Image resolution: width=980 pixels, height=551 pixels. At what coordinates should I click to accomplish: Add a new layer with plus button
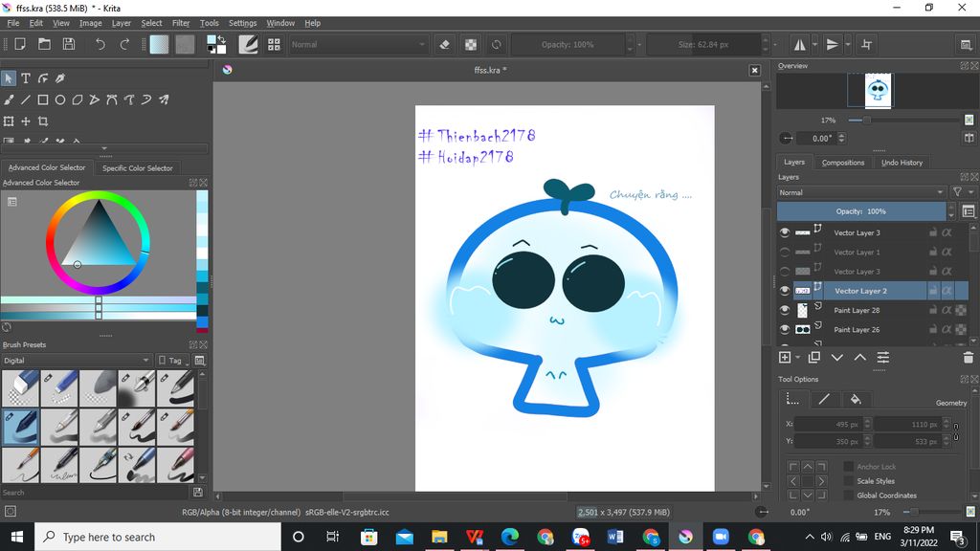785,358
